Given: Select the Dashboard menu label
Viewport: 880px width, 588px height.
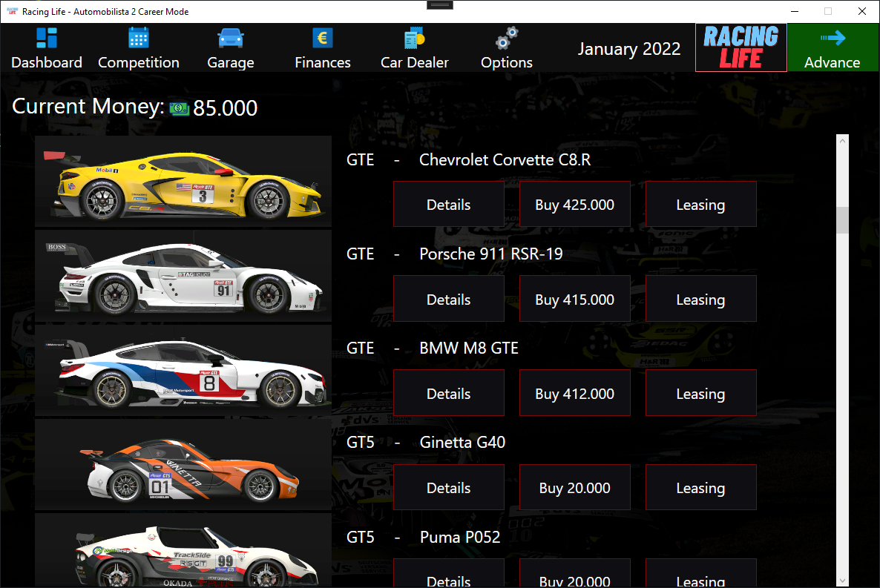Looking at the screenshot, I should (x=47, y=62).
